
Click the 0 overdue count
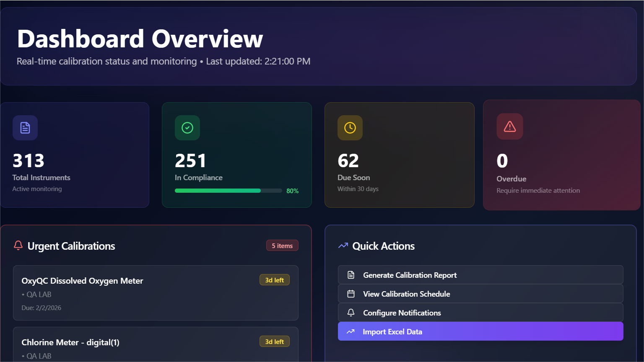502,161
